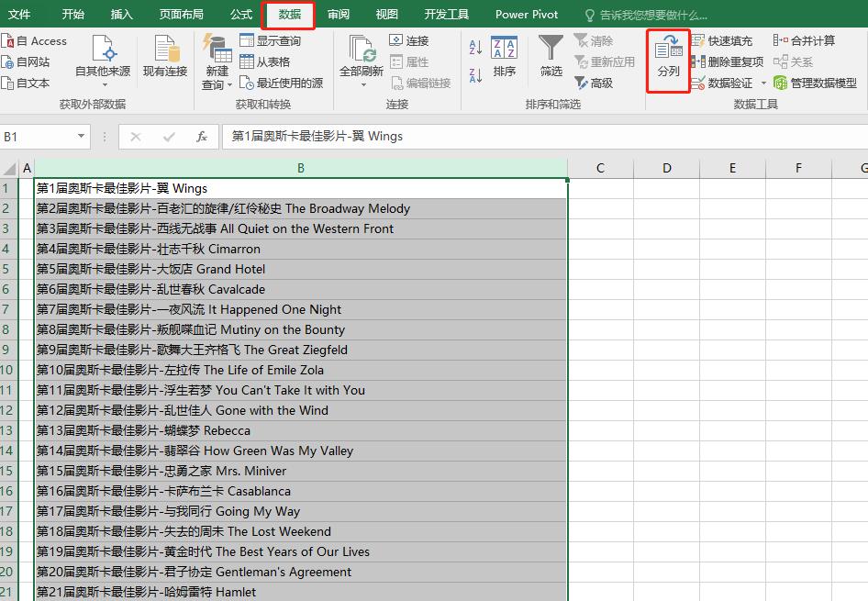This screenshot has width=868, height=601.
Task: Open Text to Columns (分列) tool
Action: [x=669, y=60]
